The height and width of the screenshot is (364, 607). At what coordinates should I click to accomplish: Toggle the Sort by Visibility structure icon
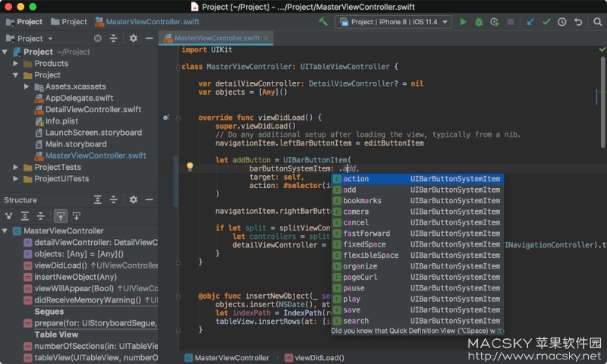click(8, 216)
